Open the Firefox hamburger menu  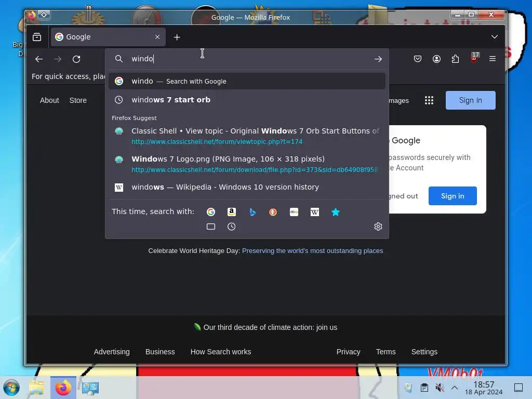[x=493, y=59]
